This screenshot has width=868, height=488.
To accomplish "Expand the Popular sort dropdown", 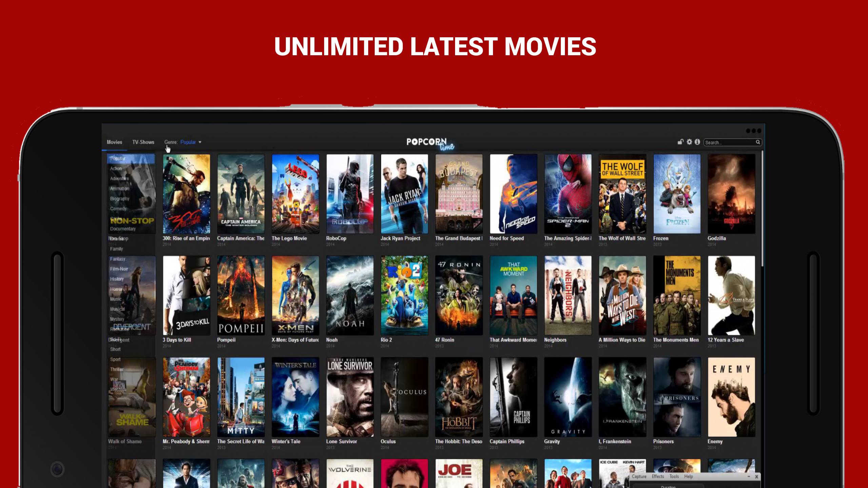I will point(191,142).
